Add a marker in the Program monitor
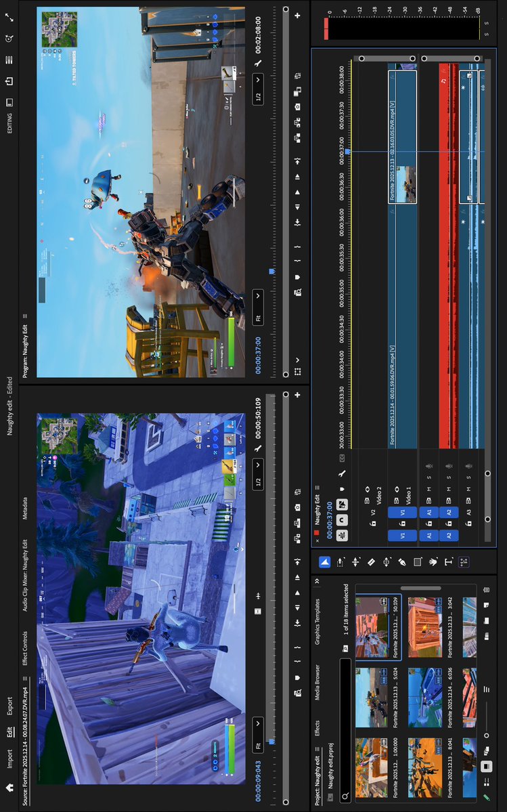Image resolution: width=507 pixels, height=812 pixels. (297, 277)
